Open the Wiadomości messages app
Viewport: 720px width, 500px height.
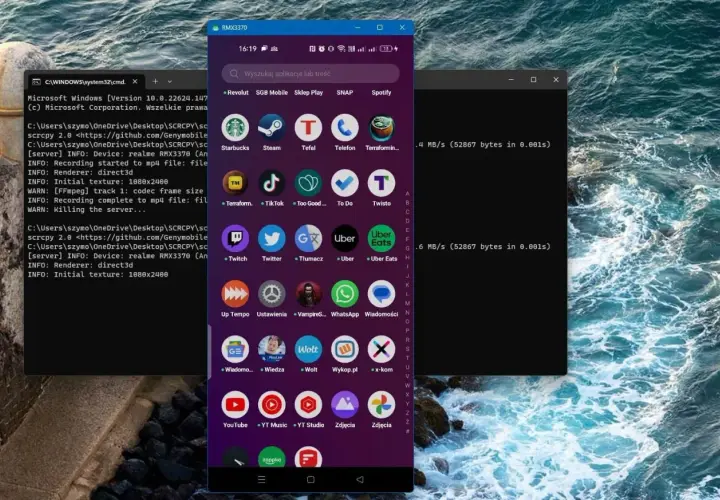381,294
